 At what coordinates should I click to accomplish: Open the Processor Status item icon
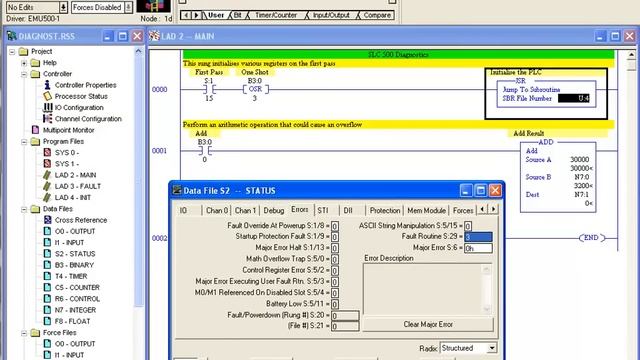47,96
